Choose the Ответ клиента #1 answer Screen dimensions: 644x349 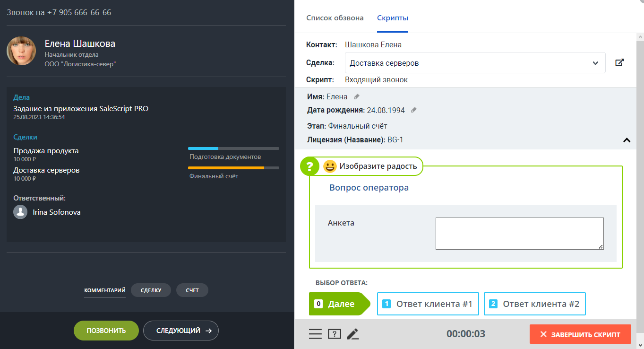click(x=428, y=304)
